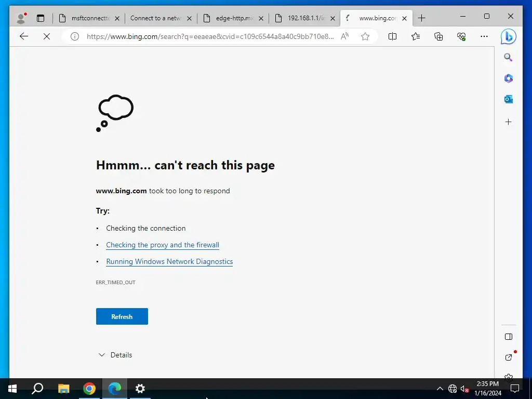Open taskbar Search magnifier
This screenshot has width=532, height=399.
(x=37, y=389)
